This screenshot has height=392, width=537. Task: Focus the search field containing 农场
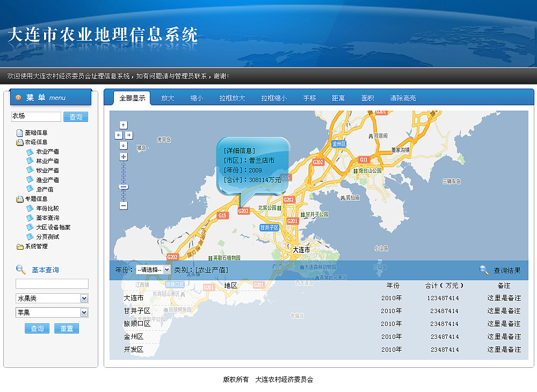click(36, 117)
